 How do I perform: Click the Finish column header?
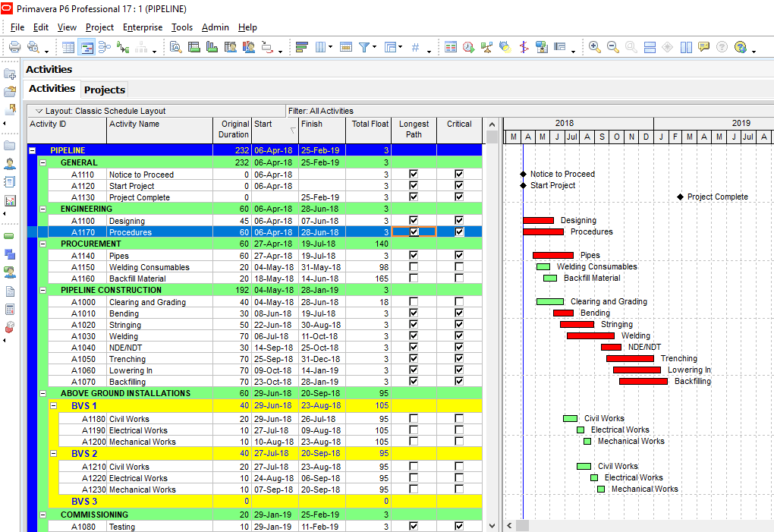(x=322, y=130)
